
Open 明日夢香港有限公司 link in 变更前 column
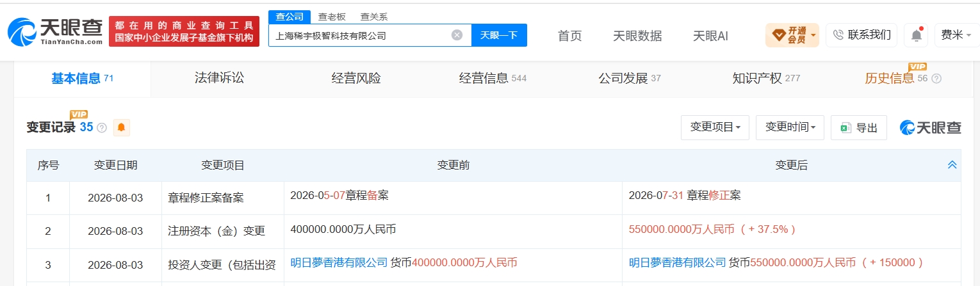pos(339,262)
